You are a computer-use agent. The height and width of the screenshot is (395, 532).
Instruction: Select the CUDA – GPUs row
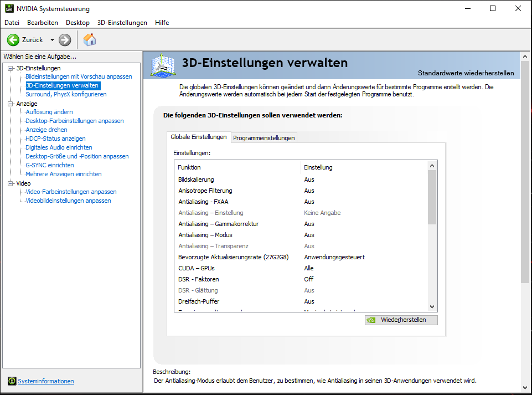pos(301,268)
